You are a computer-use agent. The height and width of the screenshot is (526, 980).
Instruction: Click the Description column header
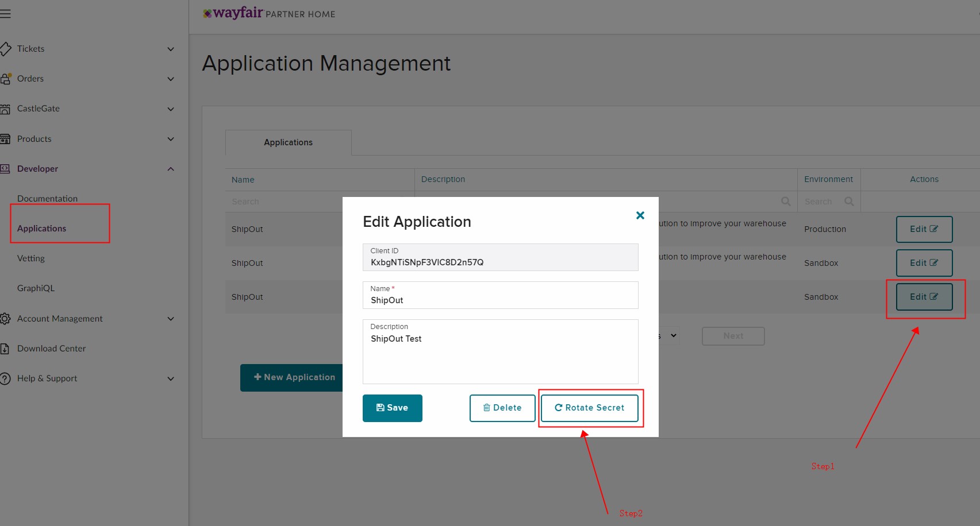[x=443, y=179]
